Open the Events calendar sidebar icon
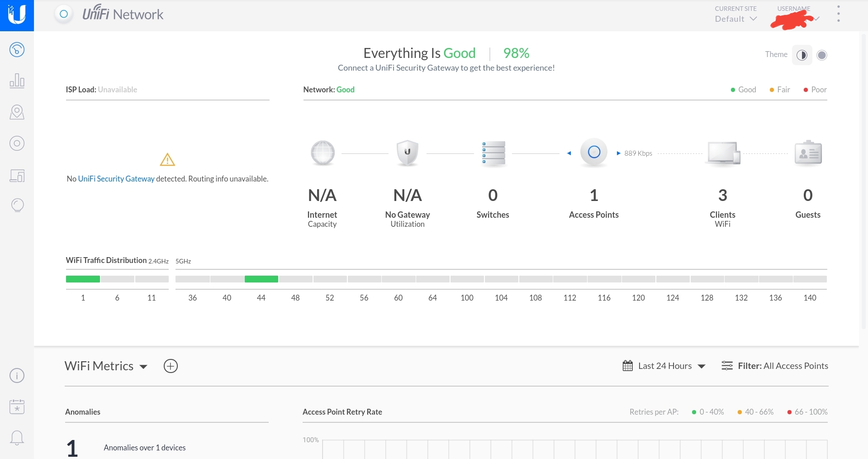Image resolution: width=868 pixels, height=459 pixels. pyautogui.click(x=17, y=406)
